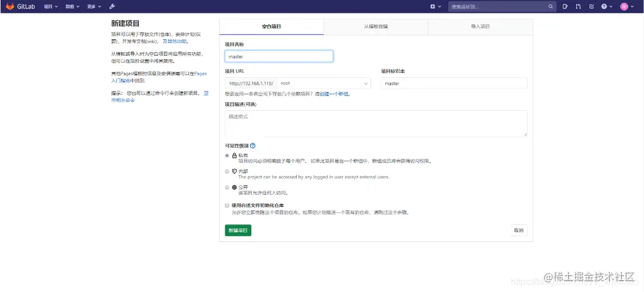This screenshot has width=644, height=292.
Task: Click the GitLab fox logo
Action: click(10, 7)
